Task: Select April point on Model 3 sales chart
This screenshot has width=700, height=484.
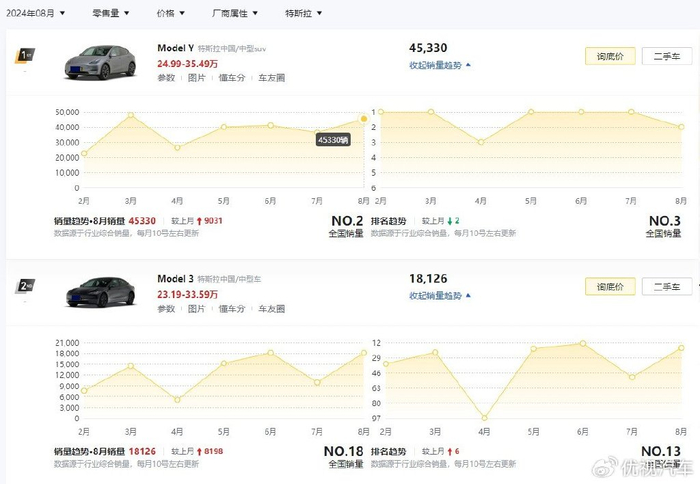Action: click(x=177, y=400)
